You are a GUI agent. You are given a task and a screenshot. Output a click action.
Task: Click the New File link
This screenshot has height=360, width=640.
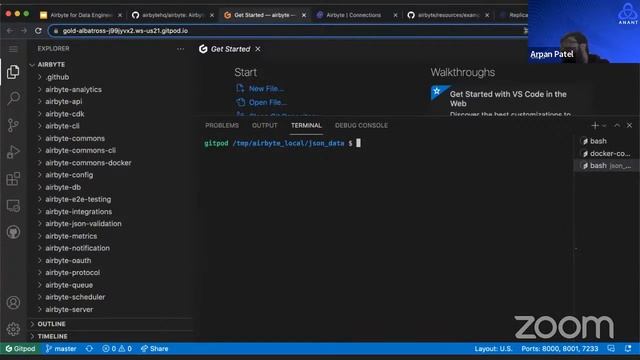click(x=266, y=89)
